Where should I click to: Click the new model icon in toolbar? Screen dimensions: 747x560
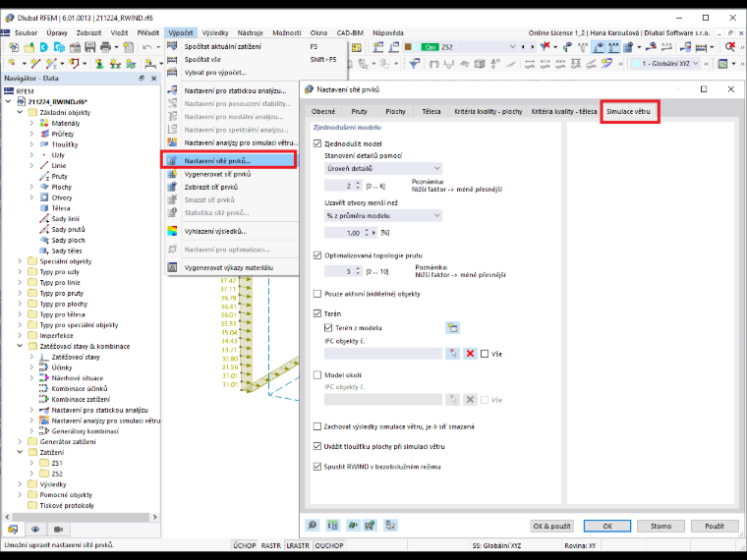point(14,47)
